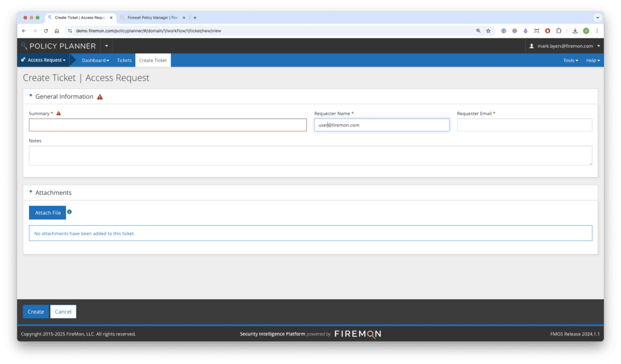The height and width of the screenshot is (364, 621).
Task: Open the Tools dropdown
Action: click(569, 60)
